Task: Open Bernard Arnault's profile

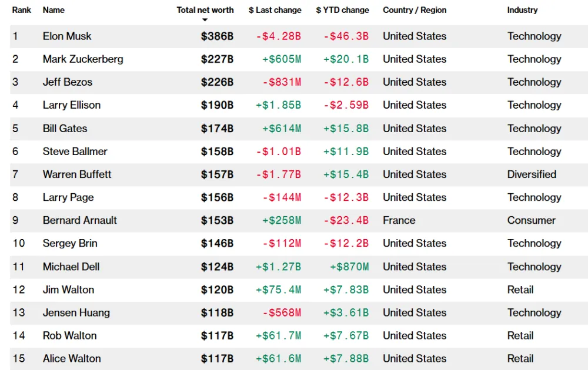Action: click(x=79, y=220)
